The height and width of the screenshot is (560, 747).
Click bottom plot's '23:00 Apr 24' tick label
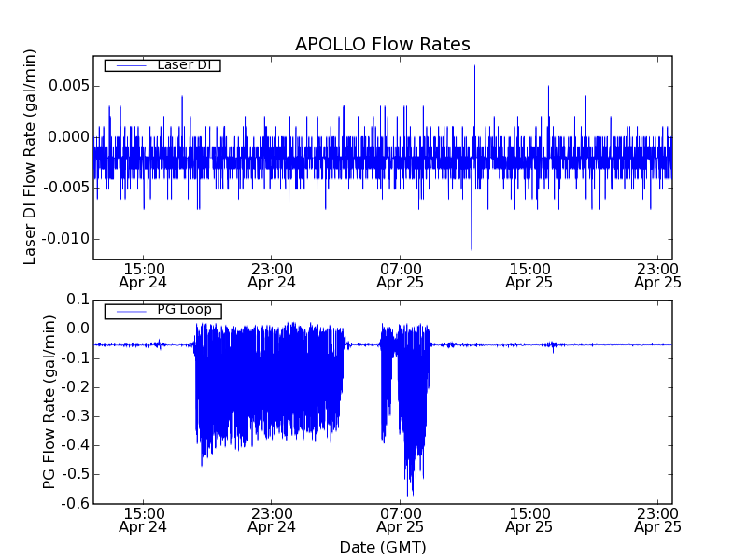272,520
